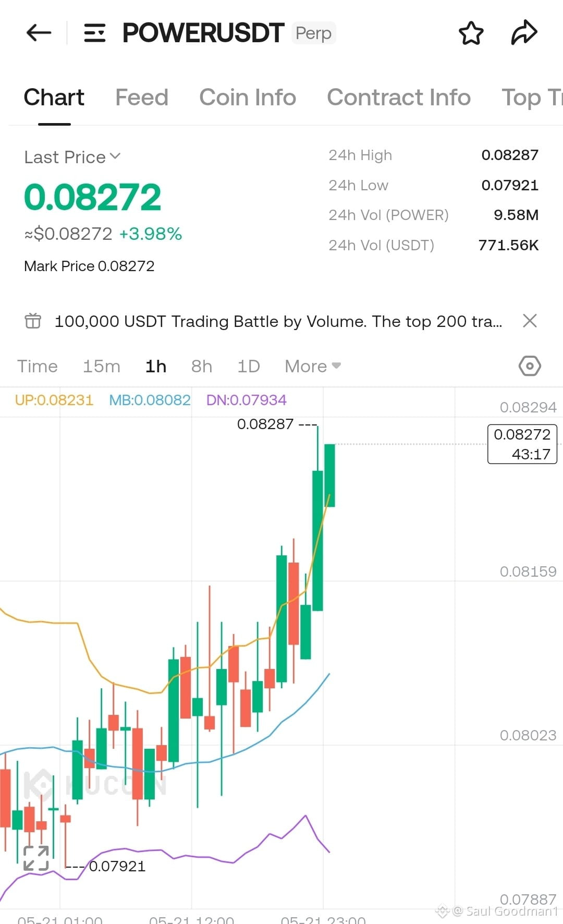Click the MB:0.08082 Bollinger label
Image resolution: width=563 pixels, height=924 pixels.
pyautogui.click(x=150, y=400)
